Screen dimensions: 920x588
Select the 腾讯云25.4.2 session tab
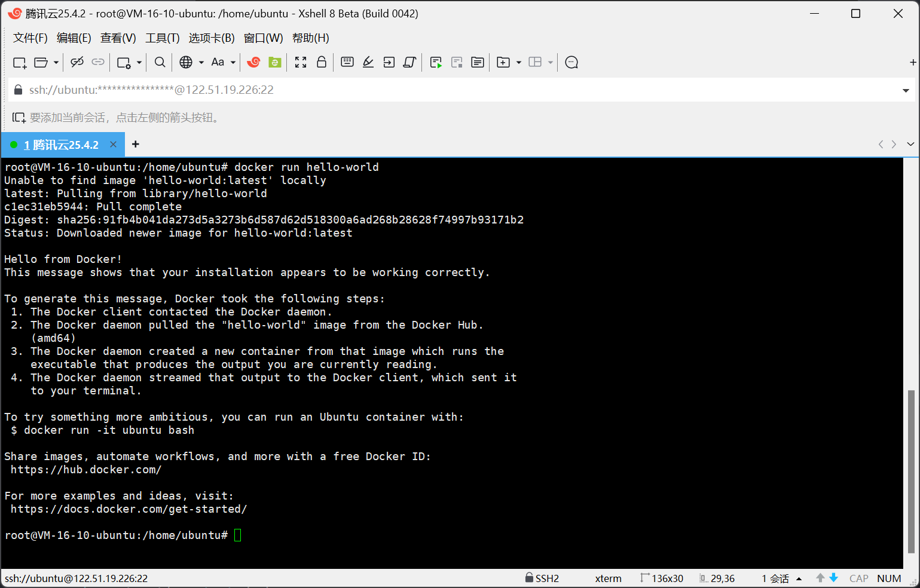63,145
